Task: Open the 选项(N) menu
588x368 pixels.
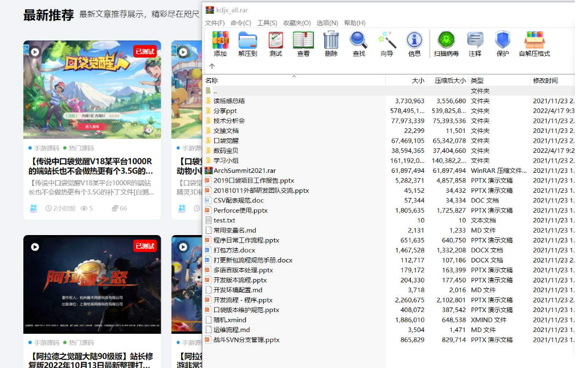Action: coord(327,23)
